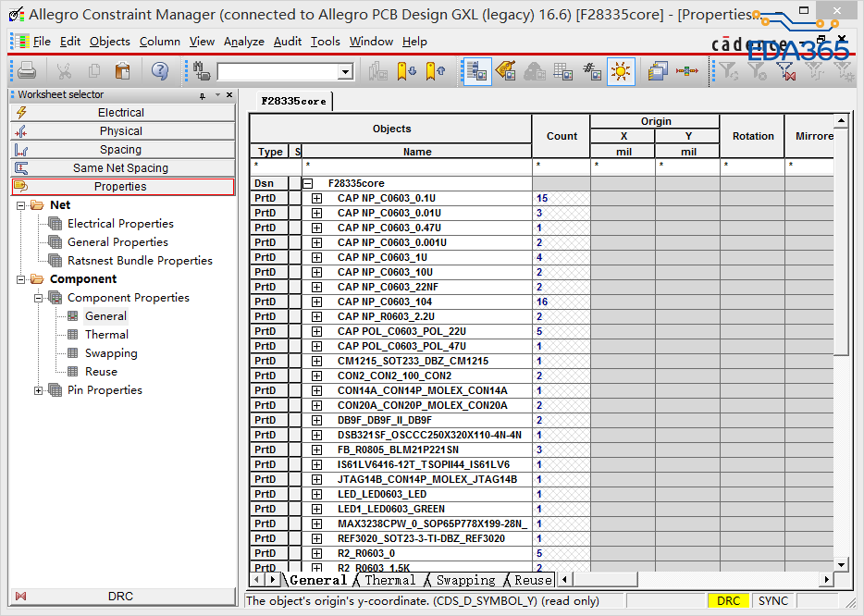Open the toolbar combo box dropdown
Viewport: 864px width, 616px height.
(x=345, y=72)
